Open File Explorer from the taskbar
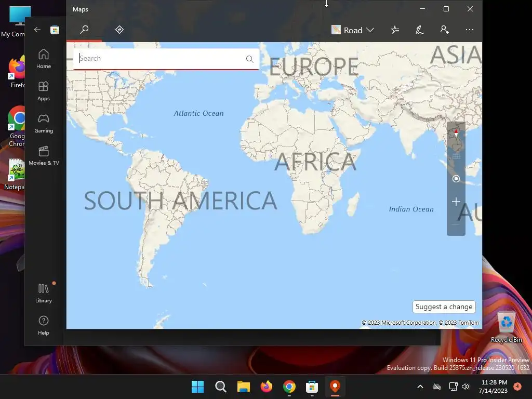Screen dimensions: 532x399 (243, 387)
